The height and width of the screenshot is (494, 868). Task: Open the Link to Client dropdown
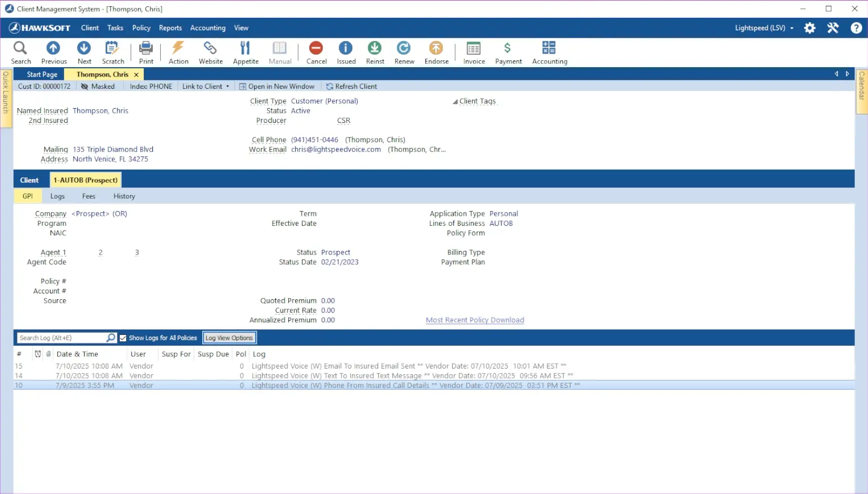coord(205,86)
